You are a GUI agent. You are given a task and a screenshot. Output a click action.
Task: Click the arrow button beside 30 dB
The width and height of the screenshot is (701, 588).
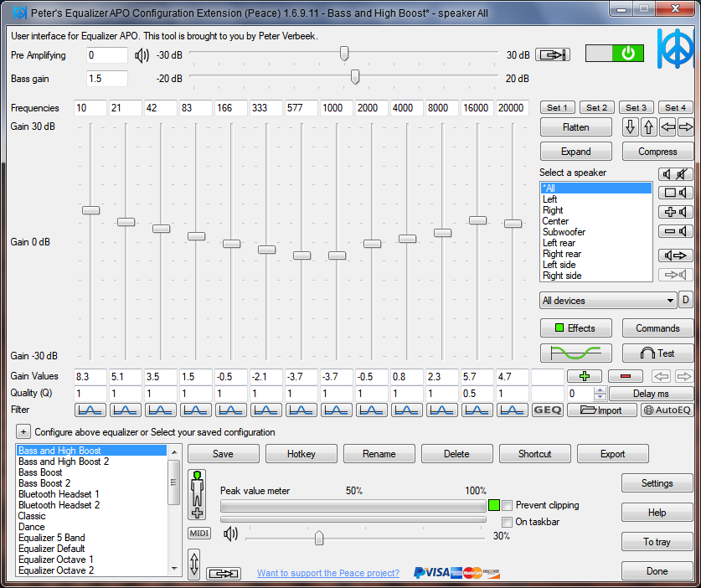[x=553, y=55]
